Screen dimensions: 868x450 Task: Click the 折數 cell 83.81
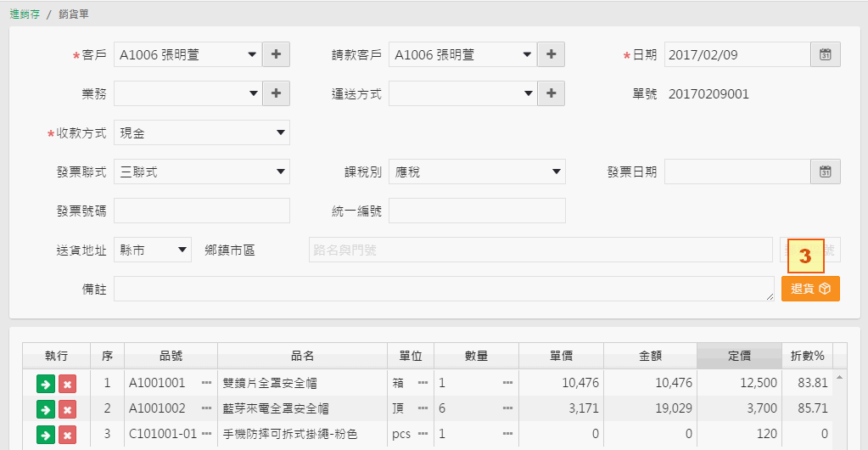point(807,383)
